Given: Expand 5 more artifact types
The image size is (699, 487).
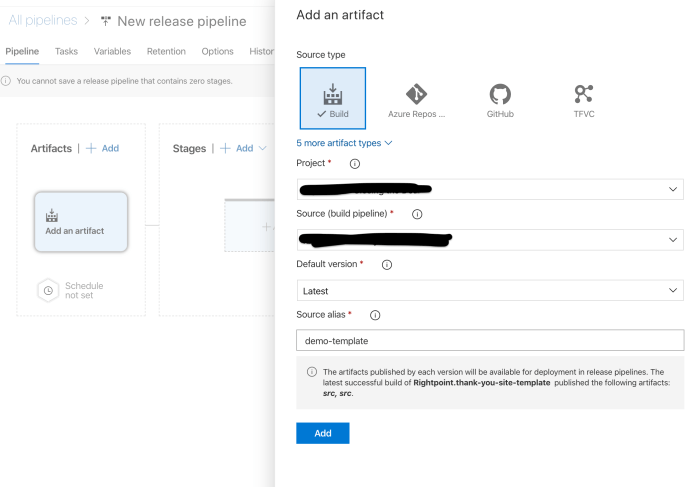Looking at the screenshot, I should click(x=344, y=143).
